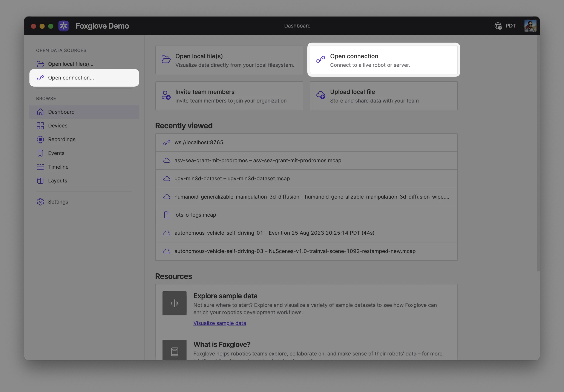Go to Devices in sidebar
This screenshot has height=392, width=564.
[x=57, y=126]
